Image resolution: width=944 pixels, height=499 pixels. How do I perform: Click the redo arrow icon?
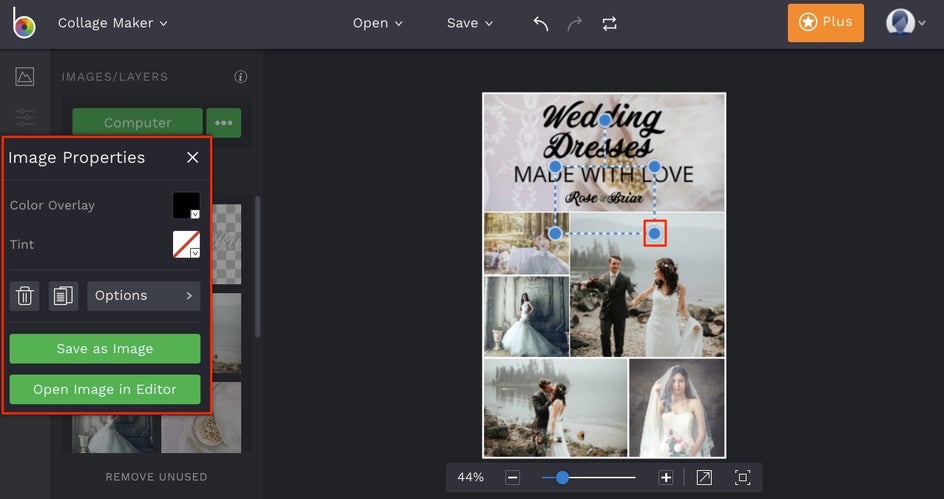[x=575, y=23]
